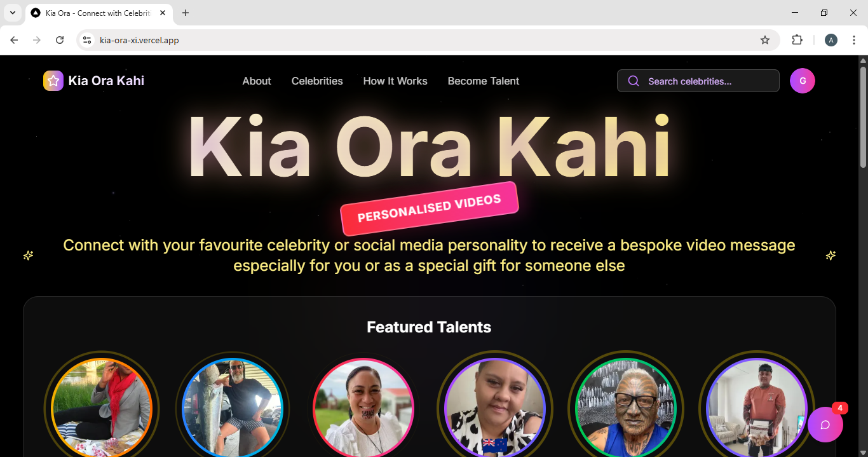This screenshot has width=868, height=457.
Task: View site information icon in address bar
Action: click(88, 40)
